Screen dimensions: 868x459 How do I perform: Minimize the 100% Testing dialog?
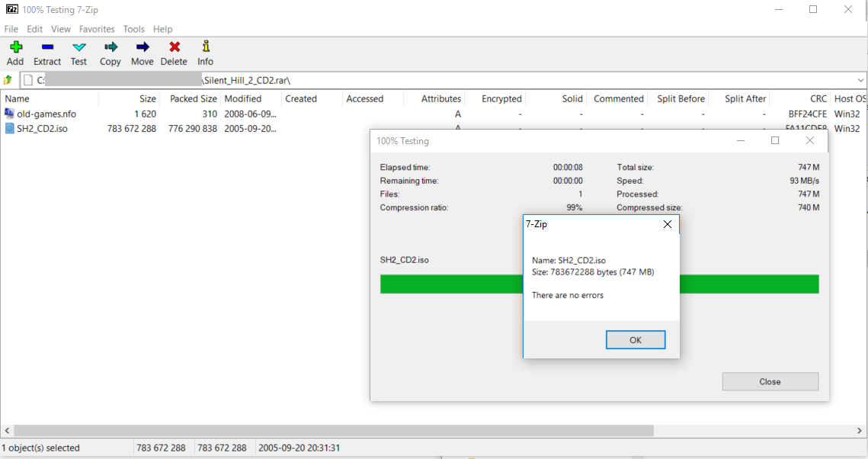tap(741, 140)
